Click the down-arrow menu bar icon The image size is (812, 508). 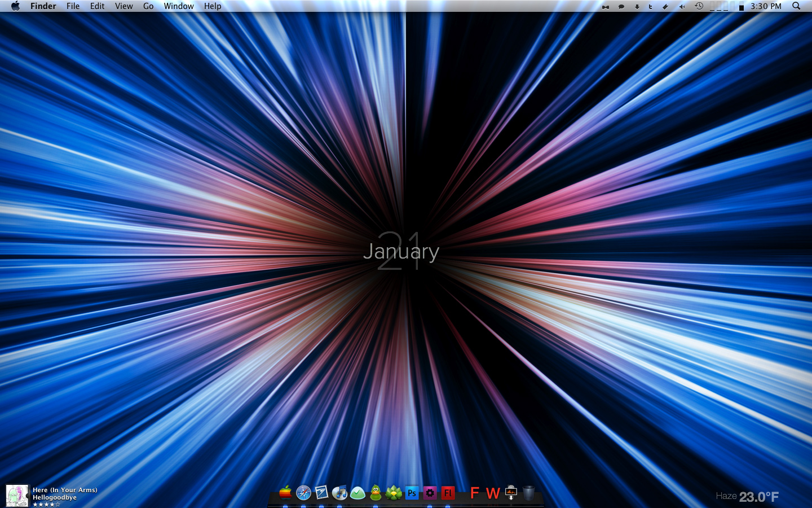click(x=637, y=7)
